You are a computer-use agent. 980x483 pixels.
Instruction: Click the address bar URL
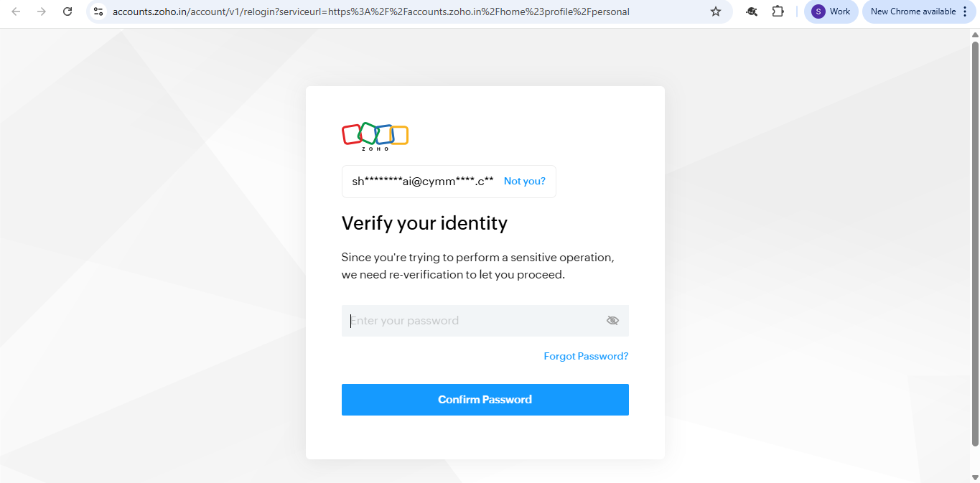[370, 11]
